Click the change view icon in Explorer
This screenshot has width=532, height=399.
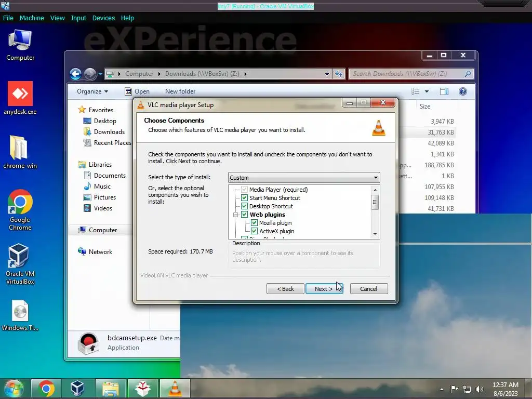(x=415, y=91)
